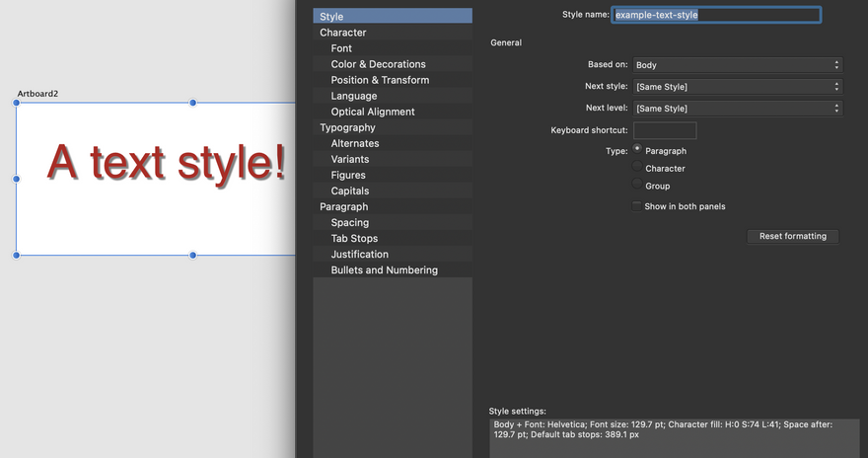This screenshot has height=458, width=868.
Task: Enable Show in both panels checkbox
Action: [637, 206]
